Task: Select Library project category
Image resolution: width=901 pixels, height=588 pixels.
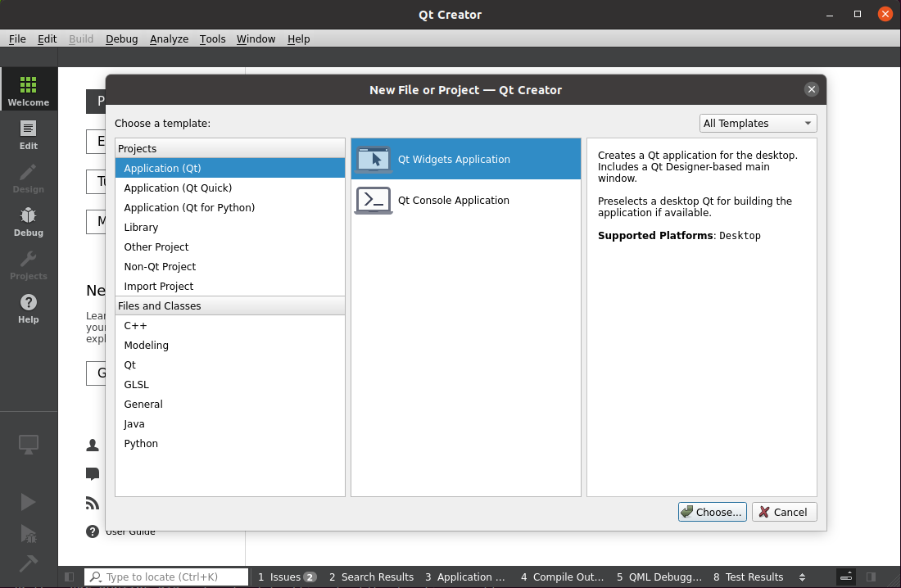Action: point(230,227)
